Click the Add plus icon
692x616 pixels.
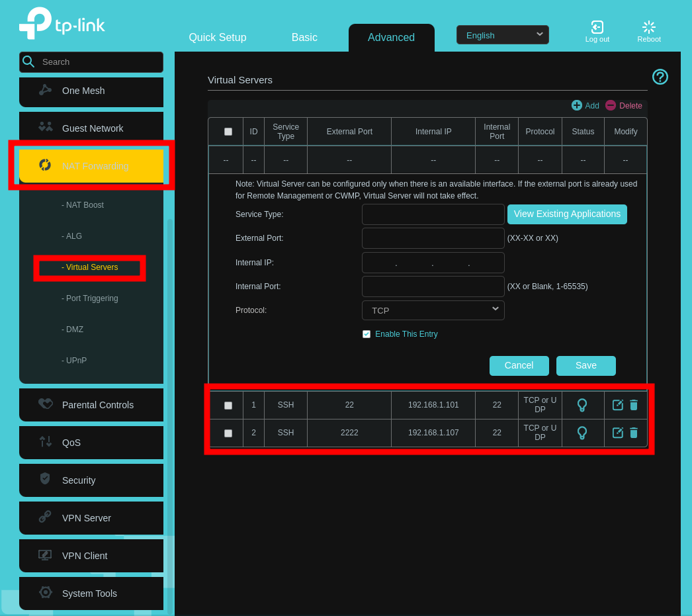click(x=576, y=105)
